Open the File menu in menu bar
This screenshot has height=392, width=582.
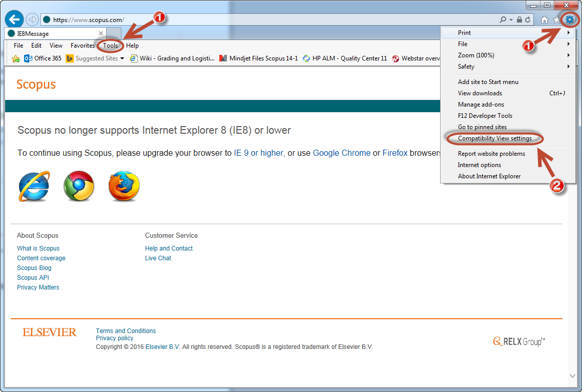(x=18, y=46)
